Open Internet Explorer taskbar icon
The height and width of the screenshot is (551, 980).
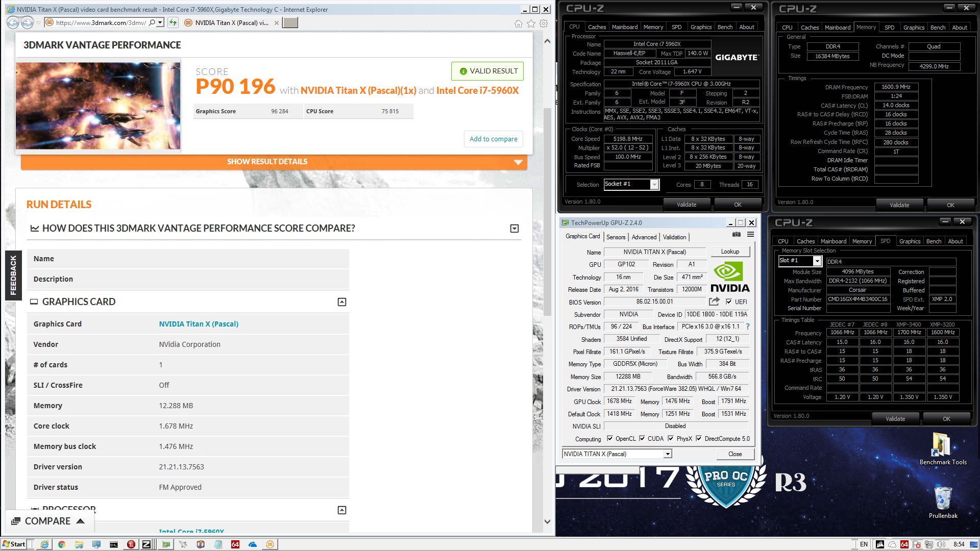pos(44,544)
